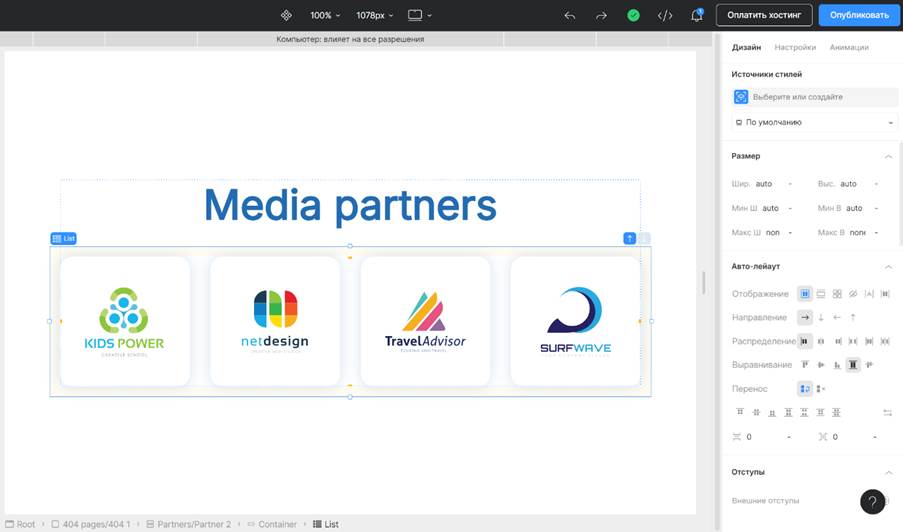Set display to block in Отображение
This screenshot has width=903, height=532.
pos(821,294)
